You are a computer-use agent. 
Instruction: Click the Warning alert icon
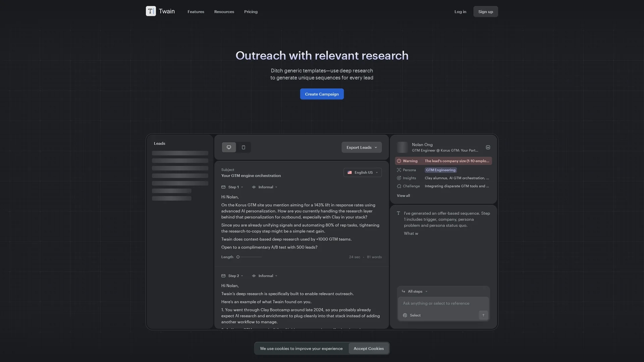(x=399, y=161)
